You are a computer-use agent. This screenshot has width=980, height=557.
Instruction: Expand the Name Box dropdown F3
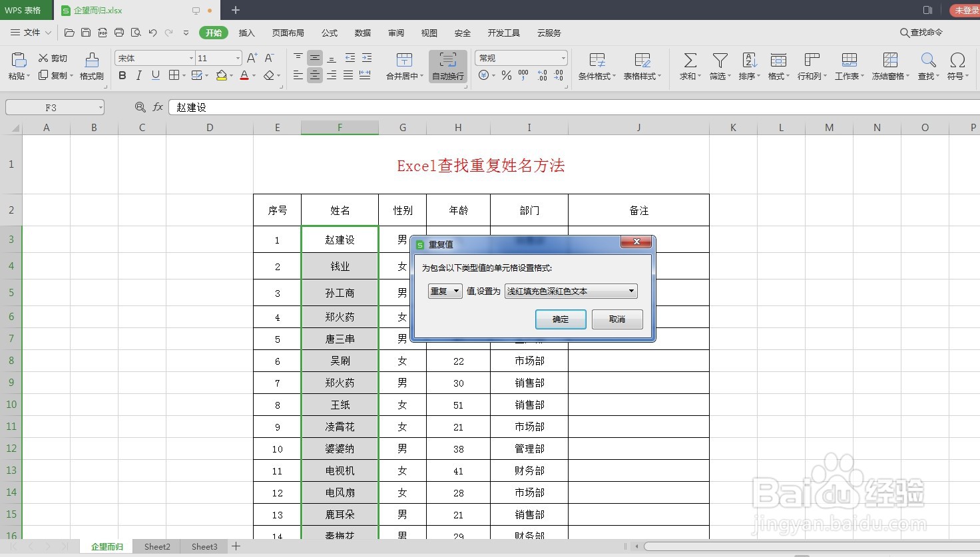(x=101, y=107)
